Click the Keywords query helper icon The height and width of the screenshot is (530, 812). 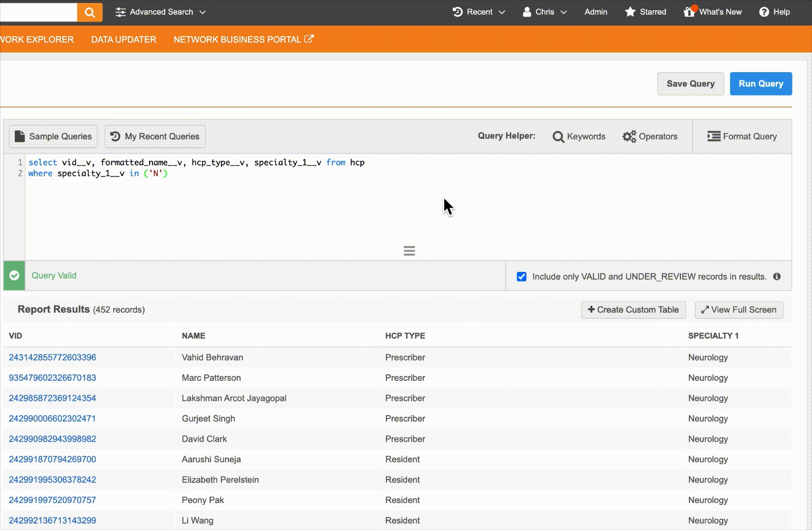[x=558, y=136]
